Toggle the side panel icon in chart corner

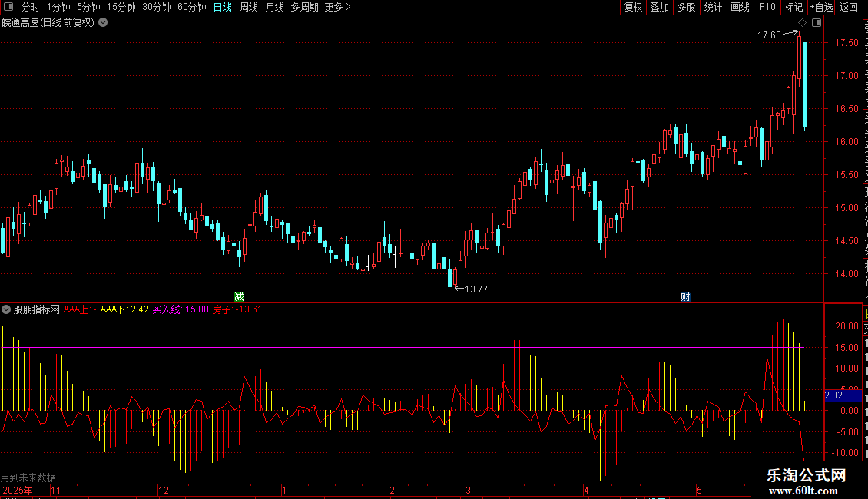tap(817, 23)
